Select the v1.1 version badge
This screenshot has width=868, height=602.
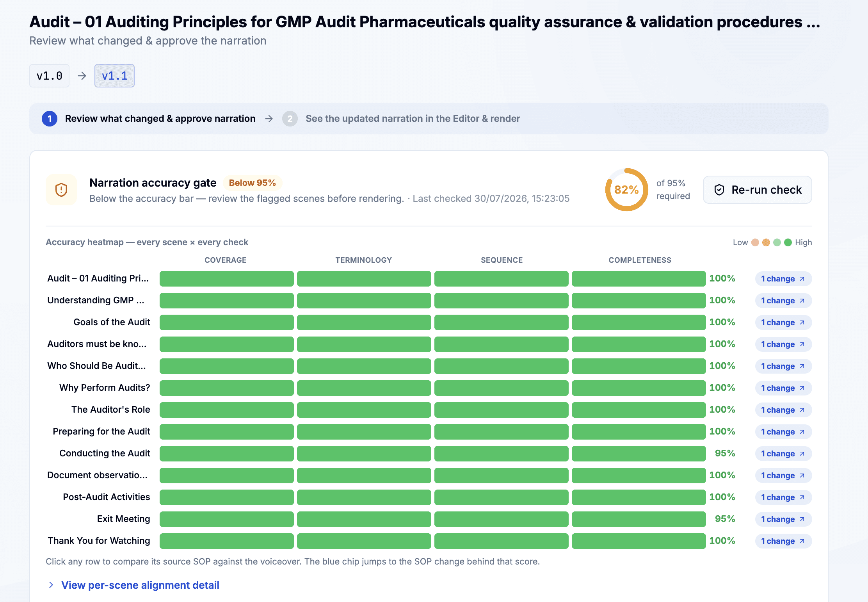(x=114, y=76)
